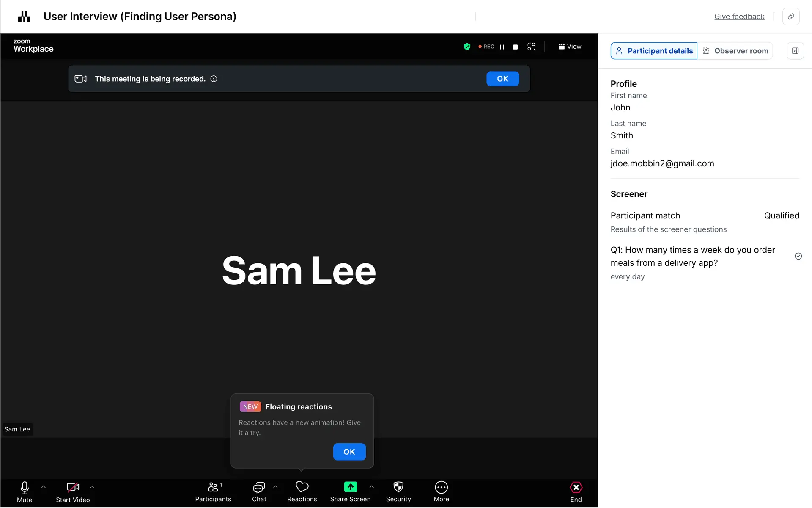Dismiss Floating reactions popup with OK

[x=349, y=452]
